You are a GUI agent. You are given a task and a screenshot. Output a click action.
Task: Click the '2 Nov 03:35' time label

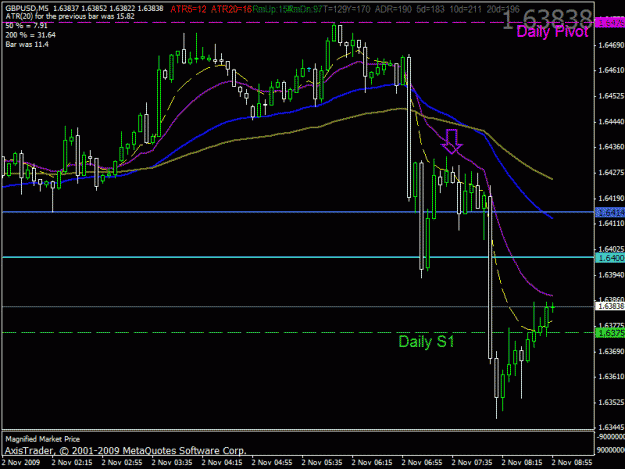(172, 463)
